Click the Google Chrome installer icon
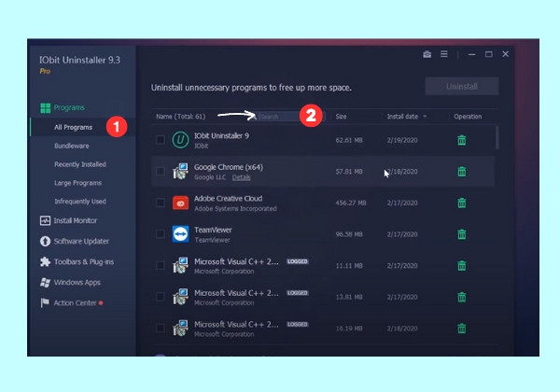 click(x=180, y=172)
